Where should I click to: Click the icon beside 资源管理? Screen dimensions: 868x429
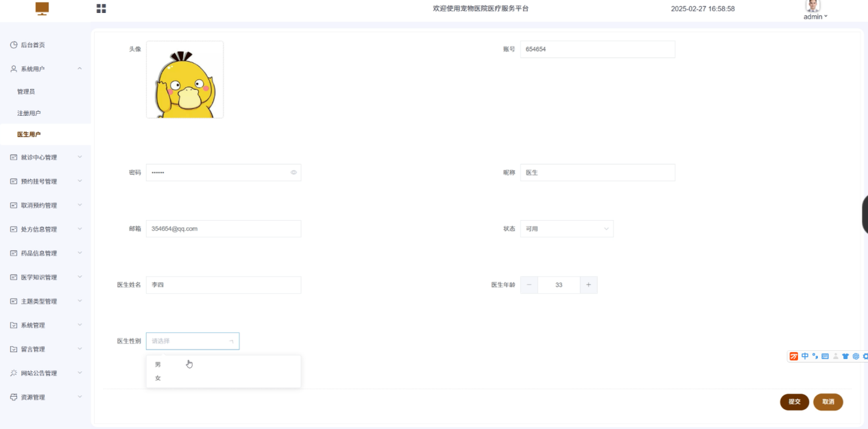14,397
